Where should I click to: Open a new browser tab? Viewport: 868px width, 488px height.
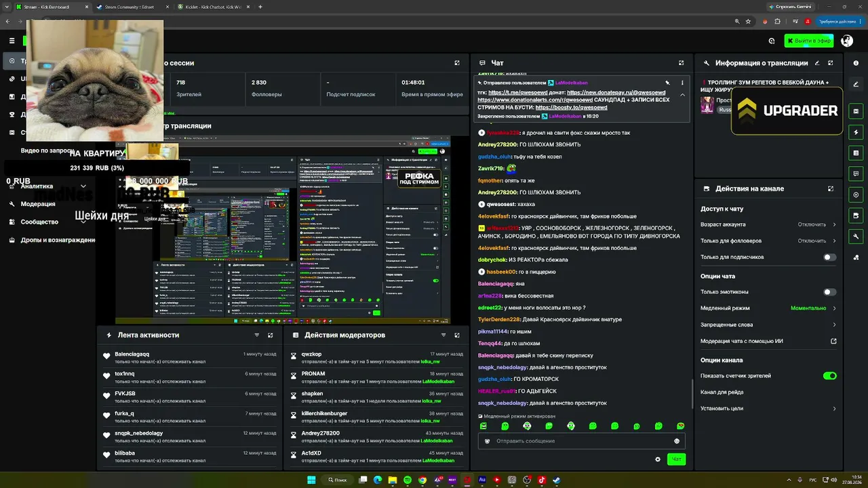pyautogui.click(x=260, y=7)
